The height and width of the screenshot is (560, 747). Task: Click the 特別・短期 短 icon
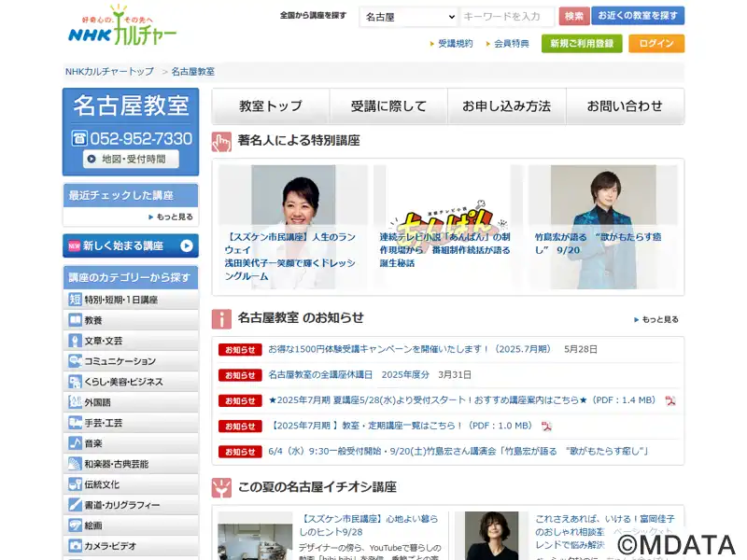tap(75, 300)
